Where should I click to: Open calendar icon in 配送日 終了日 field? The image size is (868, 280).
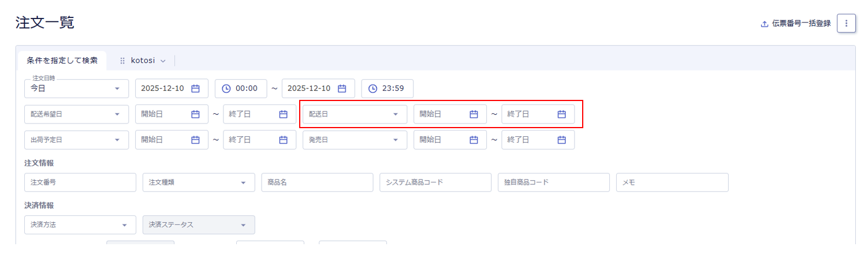(561, 114)
